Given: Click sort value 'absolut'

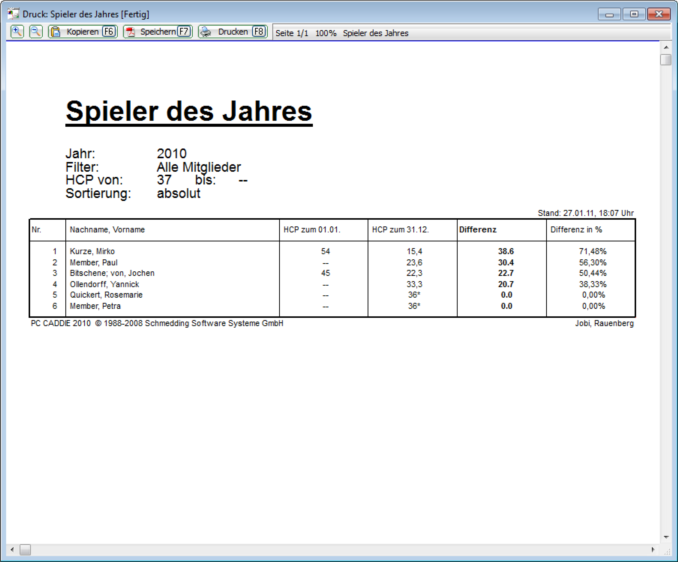Looking at the screenshot, I should [179, 193].
